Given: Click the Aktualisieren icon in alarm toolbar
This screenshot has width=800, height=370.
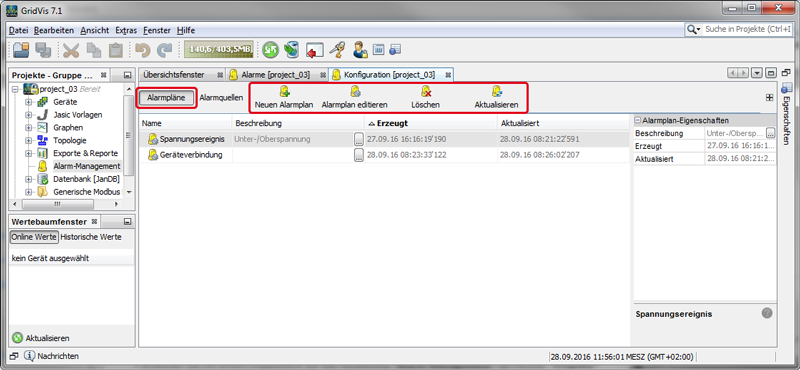Looking at the screenshot, I should [496, 92].
